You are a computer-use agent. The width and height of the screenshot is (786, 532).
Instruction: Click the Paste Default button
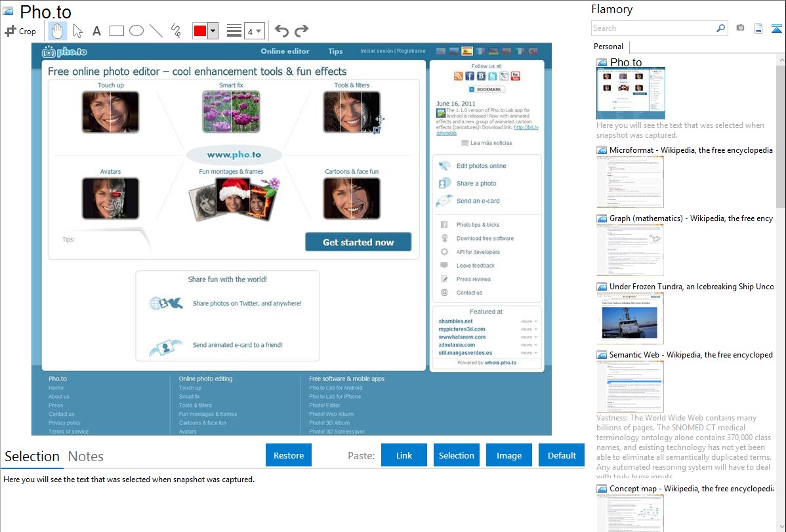[562, 455]
